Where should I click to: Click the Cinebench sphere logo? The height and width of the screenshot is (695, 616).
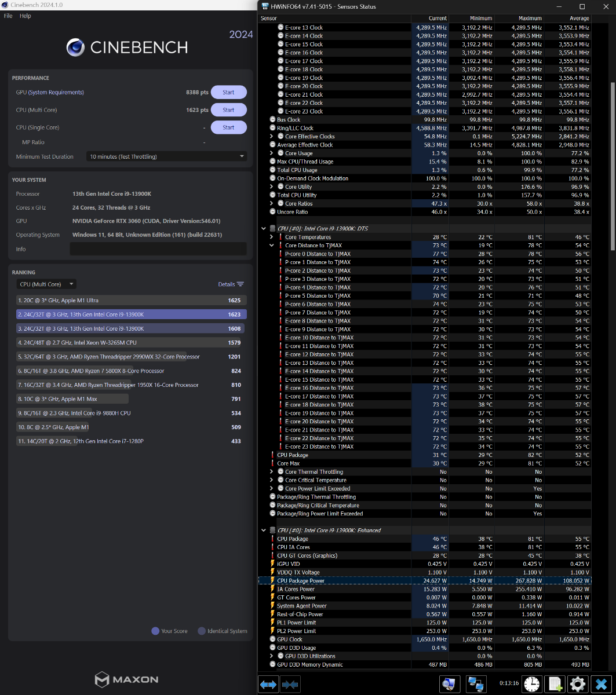76,47
